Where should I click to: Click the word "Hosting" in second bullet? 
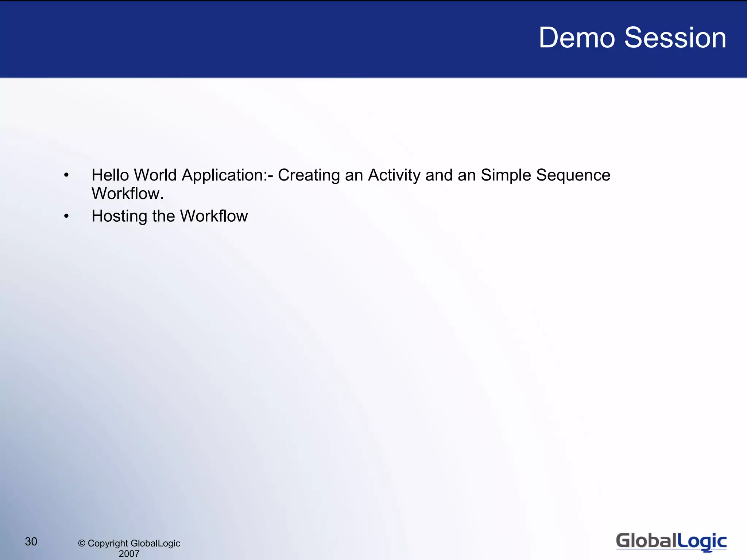click(x=119, y=217)
